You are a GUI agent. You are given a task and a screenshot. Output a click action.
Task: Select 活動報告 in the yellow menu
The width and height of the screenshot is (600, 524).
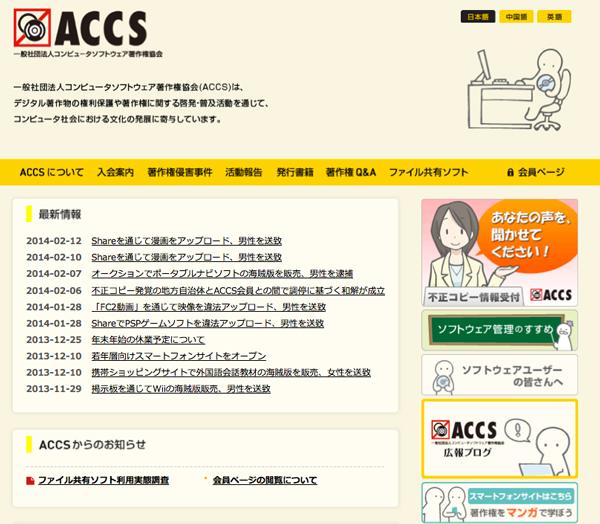[x=244, y=172]
